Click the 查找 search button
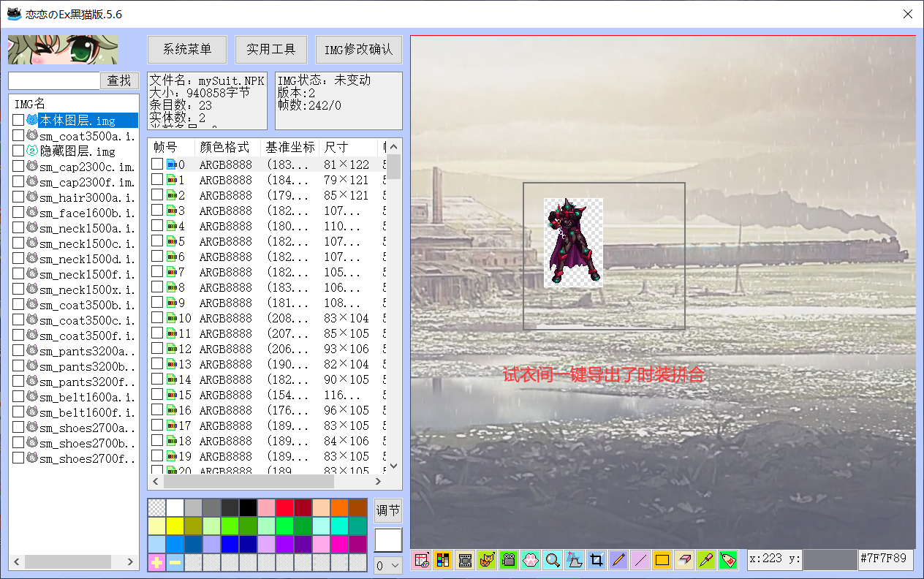The width and height of the screenshot is (924, 579). tap(119, 80)
